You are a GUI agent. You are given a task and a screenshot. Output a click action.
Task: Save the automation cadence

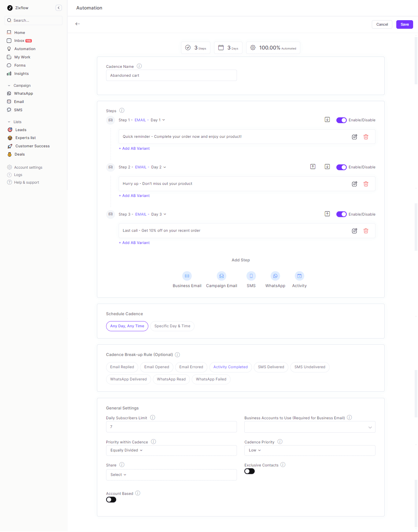point(404,24)
